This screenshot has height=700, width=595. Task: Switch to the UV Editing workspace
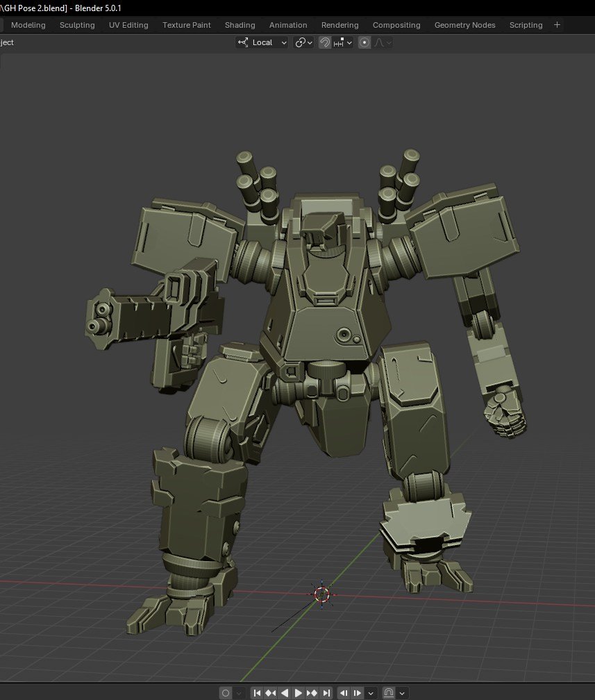[128, 25]
